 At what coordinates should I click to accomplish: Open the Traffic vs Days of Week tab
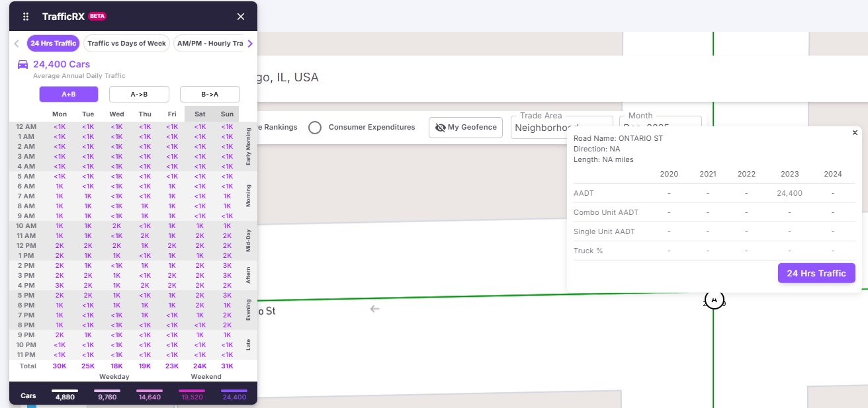126,44
